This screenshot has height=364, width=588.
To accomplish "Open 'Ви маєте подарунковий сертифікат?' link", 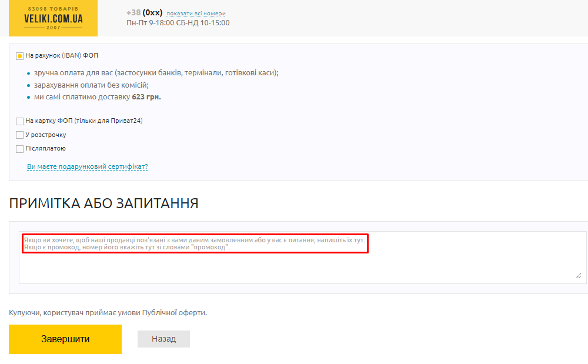I will pos(88,166).
